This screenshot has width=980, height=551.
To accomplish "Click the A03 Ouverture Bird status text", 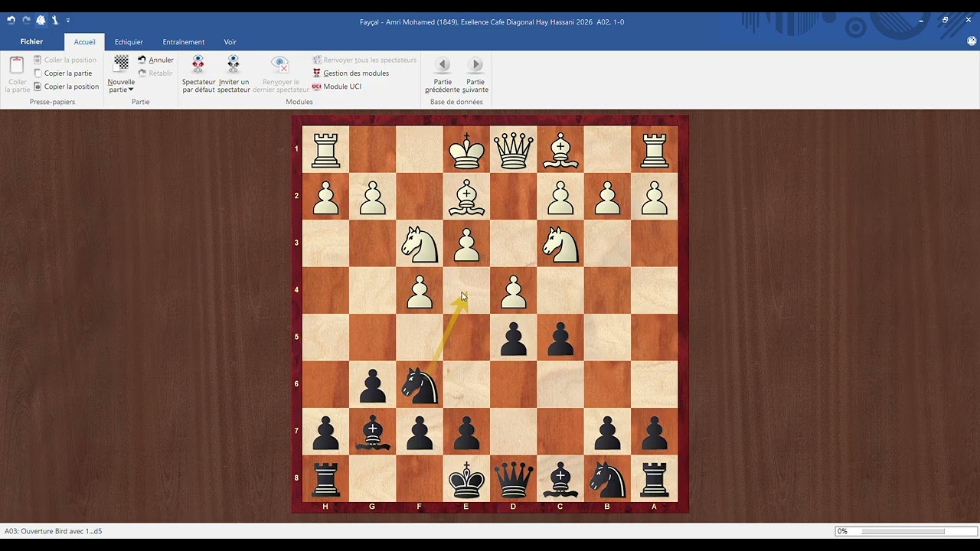I will coord(54,531).
